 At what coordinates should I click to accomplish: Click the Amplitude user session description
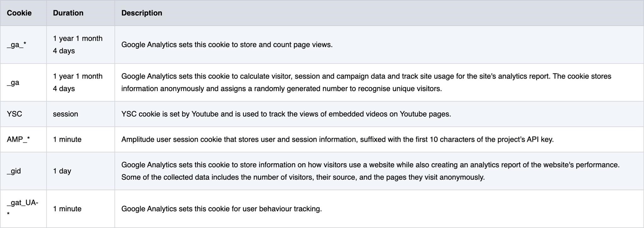point(337,139)
